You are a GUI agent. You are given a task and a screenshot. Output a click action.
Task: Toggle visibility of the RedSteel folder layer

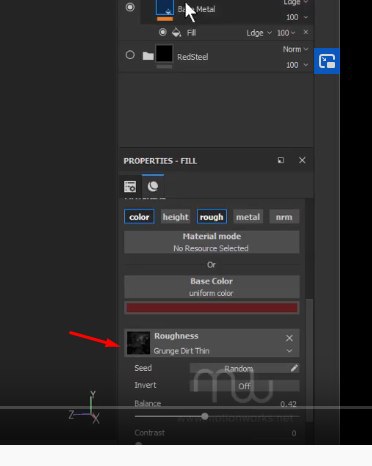click(130, 55)
